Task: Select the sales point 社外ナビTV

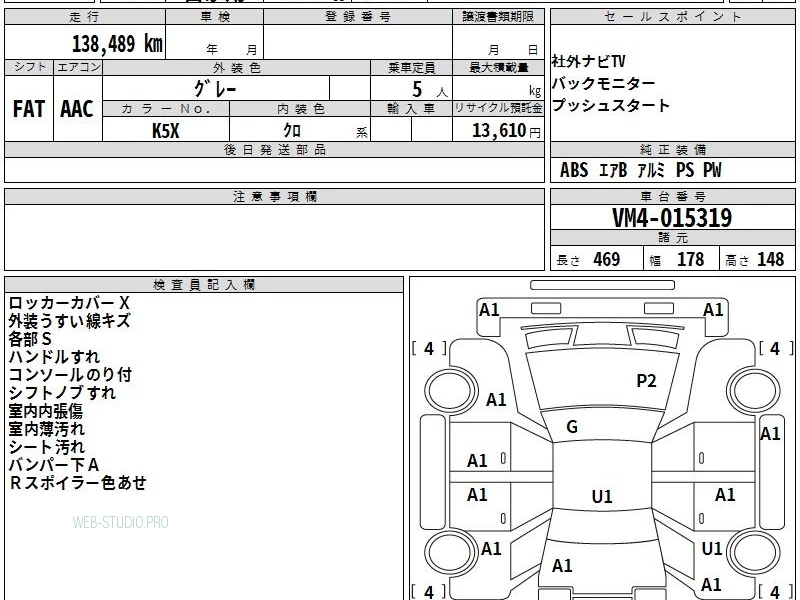Action: (588, 61)
